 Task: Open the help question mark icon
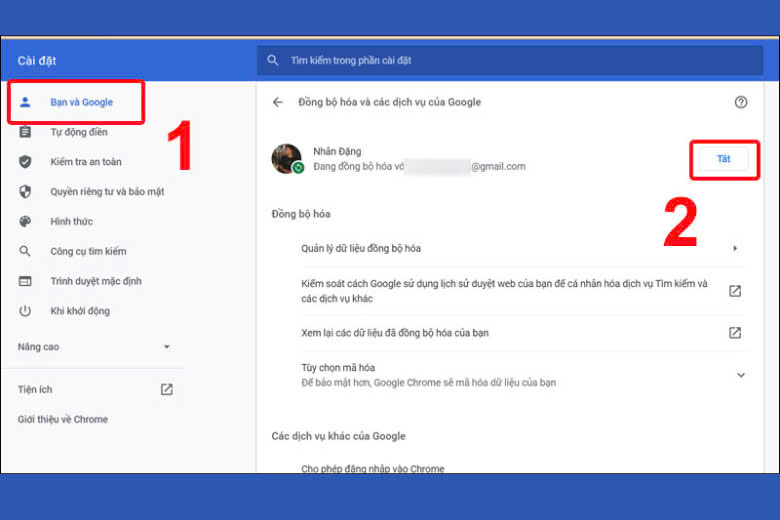pos(741,102)
